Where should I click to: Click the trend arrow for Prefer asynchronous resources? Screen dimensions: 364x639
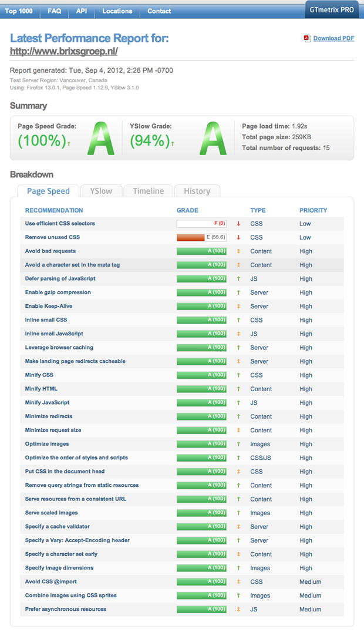pyautogui.click(x=238, y=610)
